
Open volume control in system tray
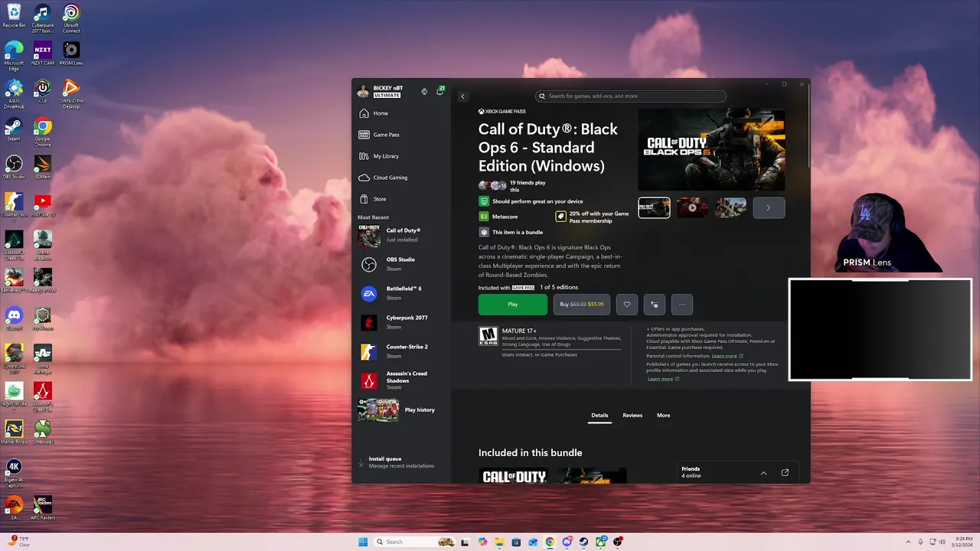[x=942, y=542]
